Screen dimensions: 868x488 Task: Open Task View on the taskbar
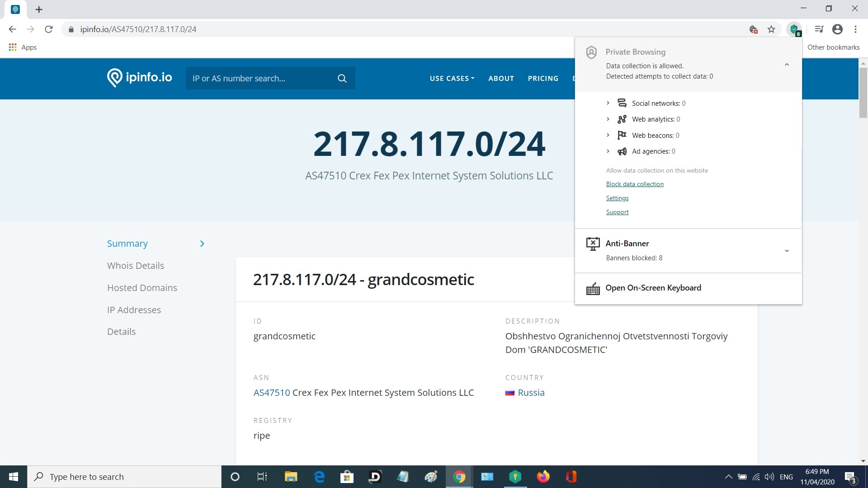[x=262, y=477]
